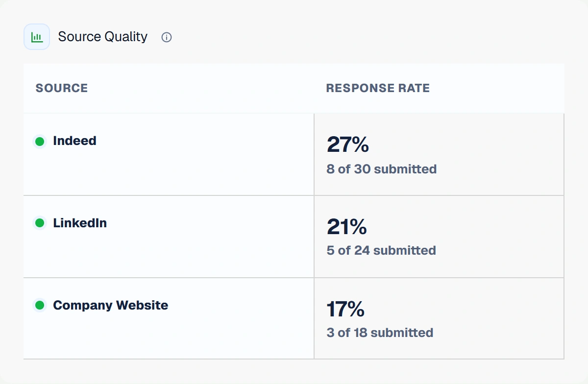Click the SOURCE column header
Image resolution: width=588 pixels, height=384 pixels.
click(x=62, y=88)
